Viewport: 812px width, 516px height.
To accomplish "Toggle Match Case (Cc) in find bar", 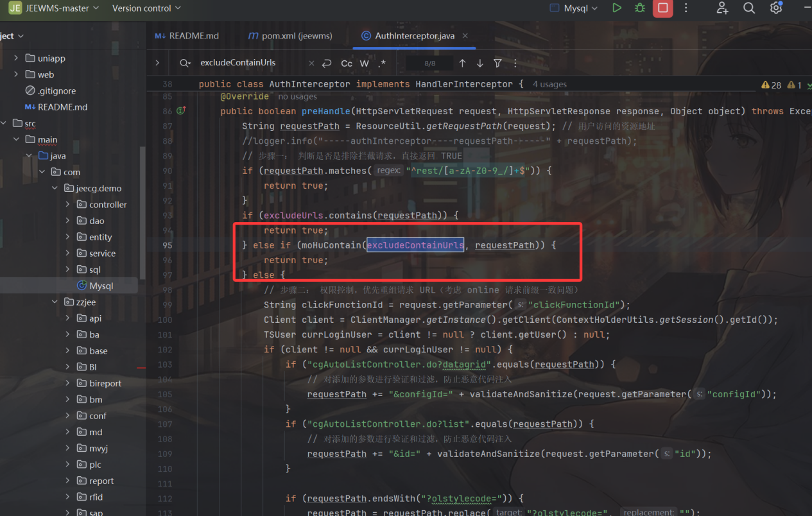I will [347, 63].
